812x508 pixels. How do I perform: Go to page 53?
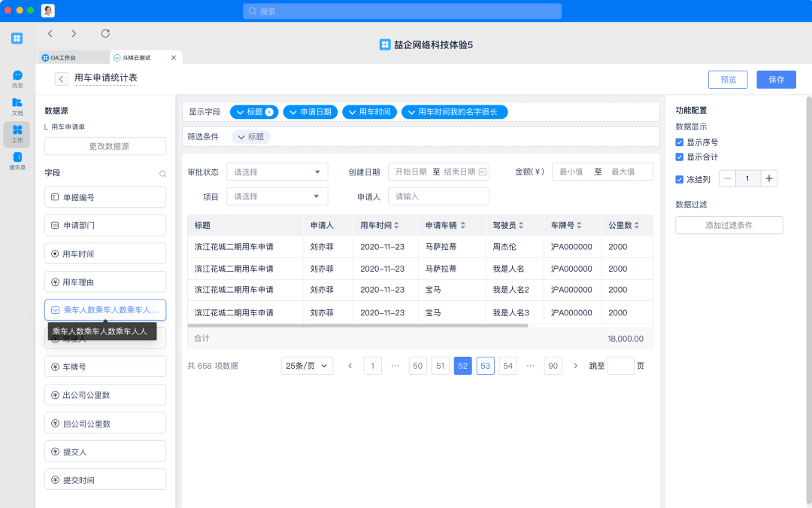[485, 366]
